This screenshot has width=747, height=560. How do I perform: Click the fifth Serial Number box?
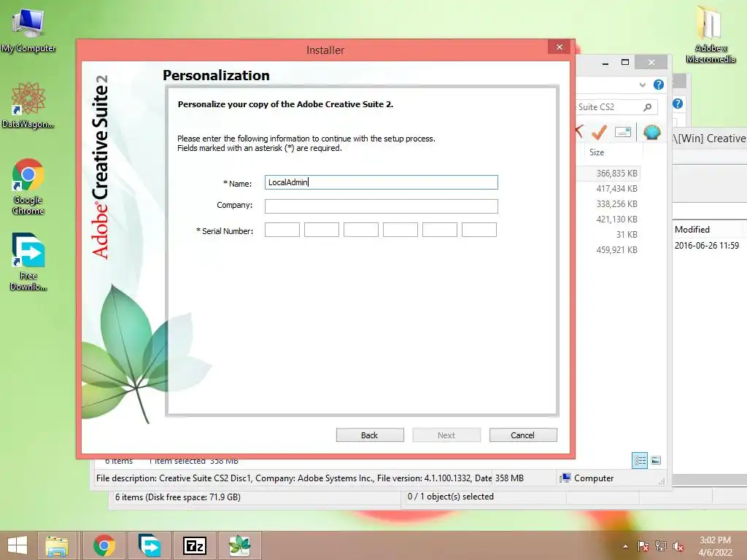click(440, 230)
